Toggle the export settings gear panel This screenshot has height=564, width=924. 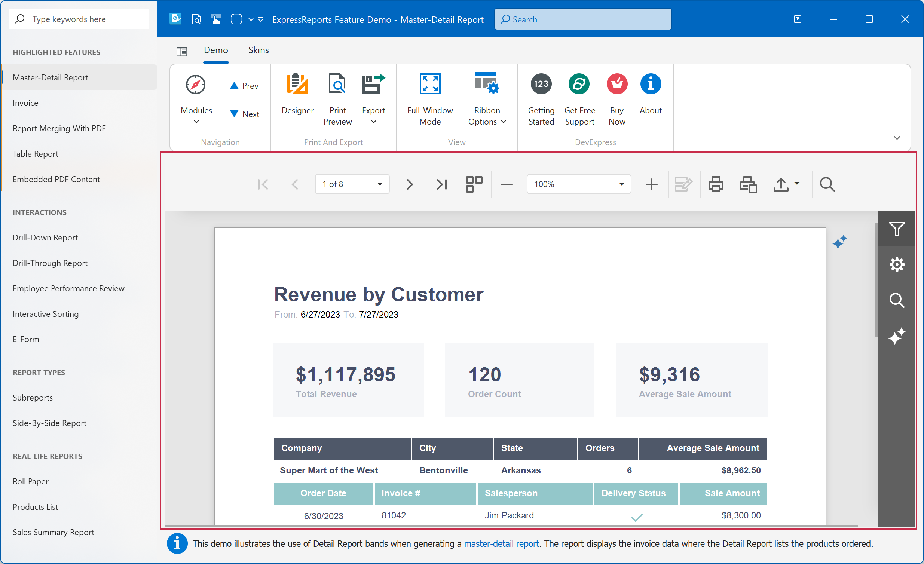[x=896, y=264]
